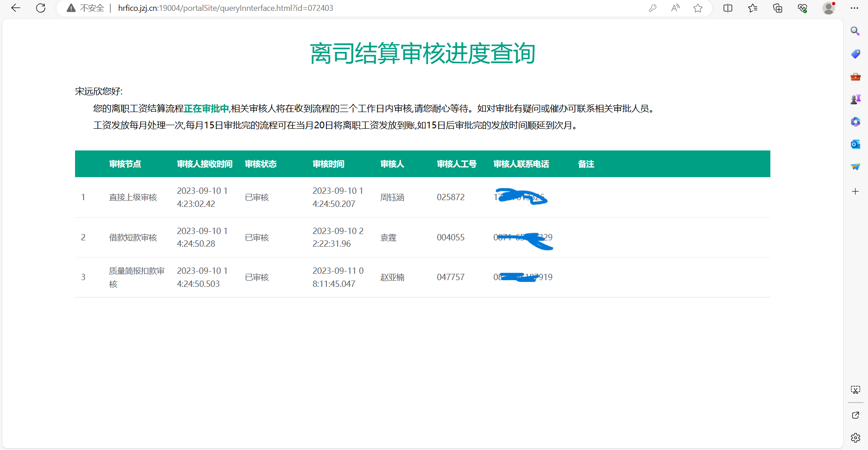Click the 审核人 column header
868x450 pixels.
click(392, 164)
